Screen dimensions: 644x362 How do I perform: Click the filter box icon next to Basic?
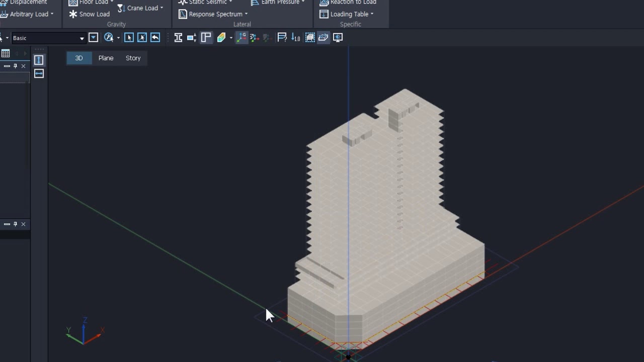point(93,38)
